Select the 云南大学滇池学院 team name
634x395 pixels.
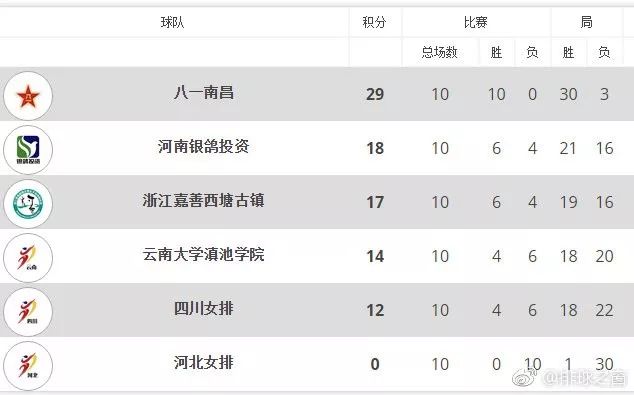click(203, 254)
